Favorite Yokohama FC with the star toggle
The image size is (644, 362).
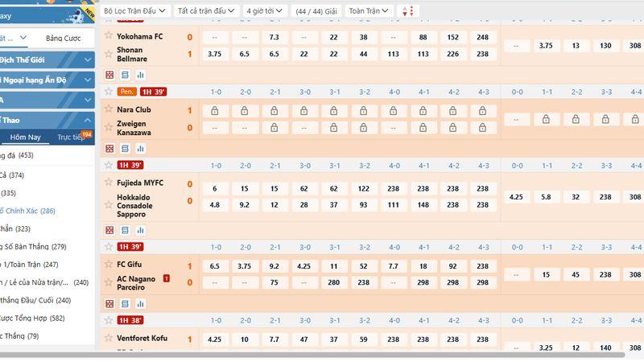point(109,36)
